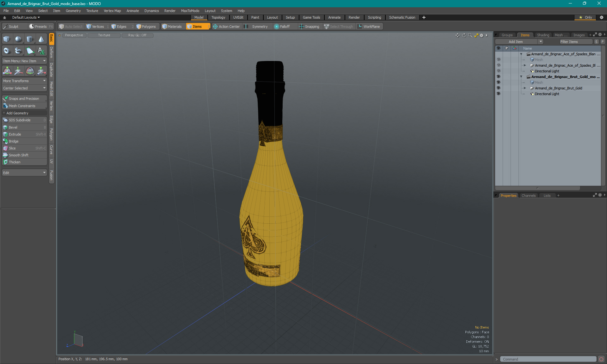
Task: Select the Cylinder primitive tool
Action: point(30,39)
